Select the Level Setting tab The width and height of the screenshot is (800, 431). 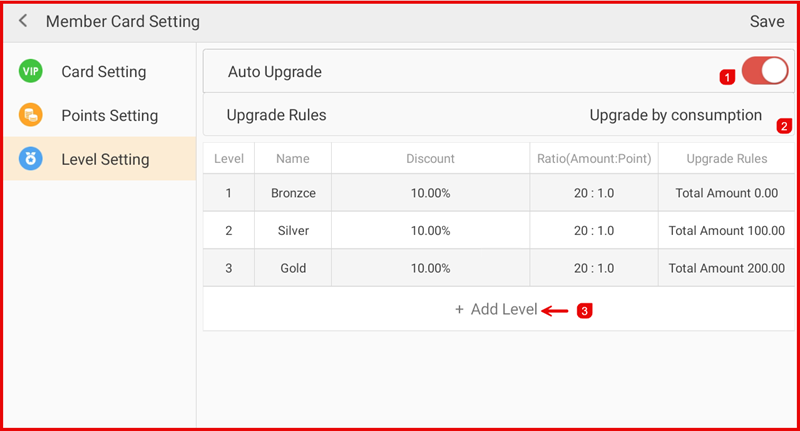click(105, 159)
